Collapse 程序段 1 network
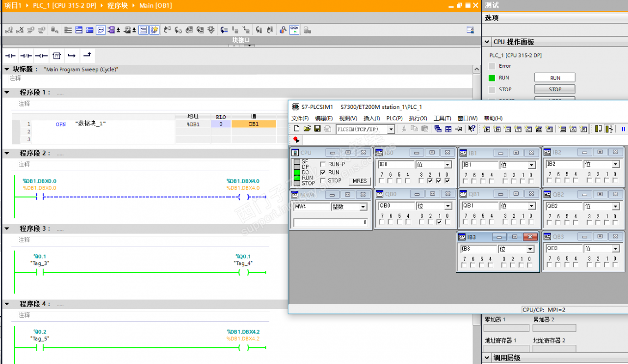This screenshot has height=364, width=628. tap(7, 92)
